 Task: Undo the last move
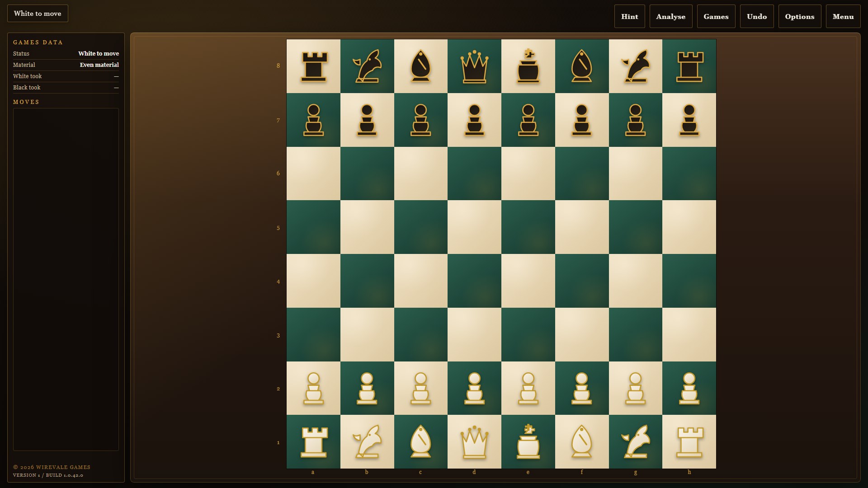click(x=757, y=16)
